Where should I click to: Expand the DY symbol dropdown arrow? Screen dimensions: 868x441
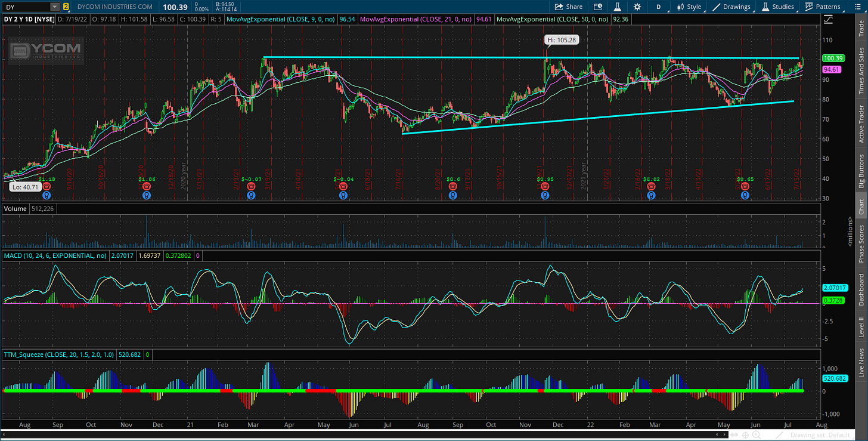tap(55, 7)
